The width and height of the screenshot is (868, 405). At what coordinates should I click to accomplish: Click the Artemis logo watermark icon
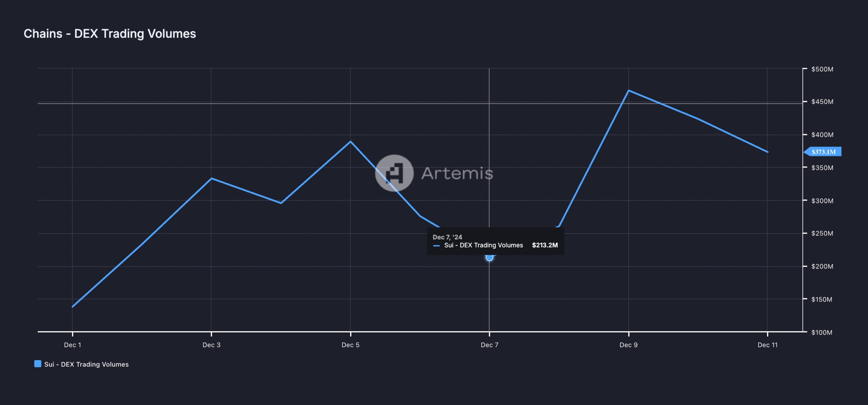coord(394,173)
